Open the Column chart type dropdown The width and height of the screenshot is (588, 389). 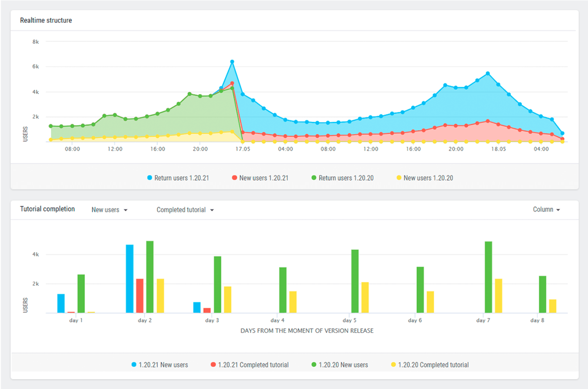(x=546, y=210)
